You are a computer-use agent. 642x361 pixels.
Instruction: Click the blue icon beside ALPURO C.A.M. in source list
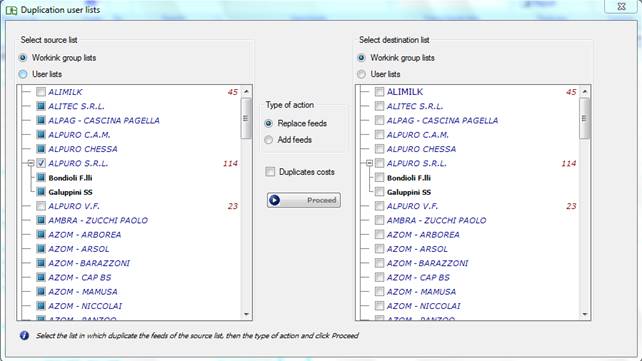click(41, 135)
